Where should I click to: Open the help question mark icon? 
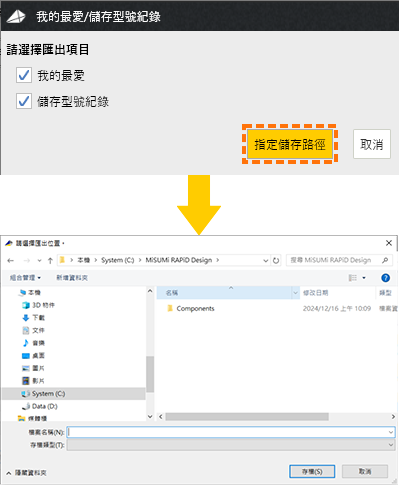pyautogui.click(x=385, y=278)
